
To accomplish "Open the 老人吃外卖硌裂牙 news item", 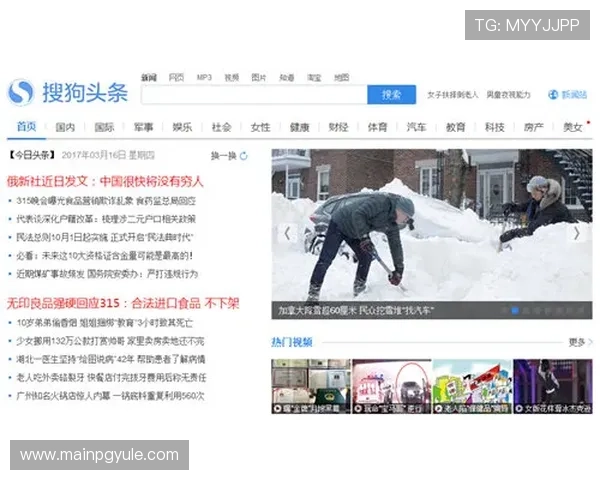I will (111, 378).
